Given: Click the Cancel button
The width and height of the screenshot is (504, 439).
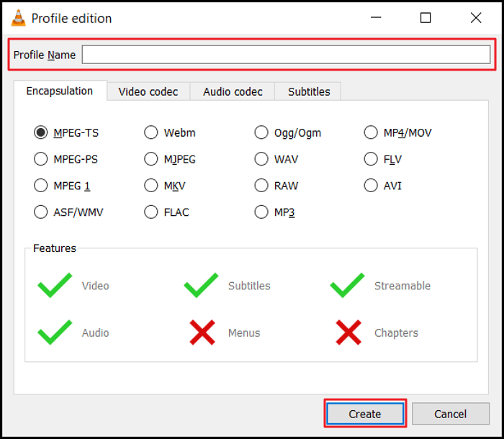Looking at the screenshot, I should pos(450,414).
